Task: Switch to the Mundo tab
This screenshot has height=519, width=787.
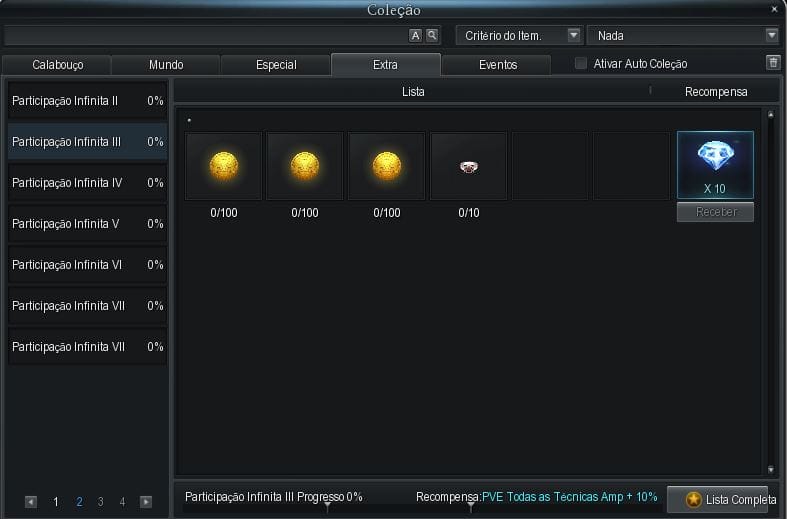Action: [x=166, y=65]
